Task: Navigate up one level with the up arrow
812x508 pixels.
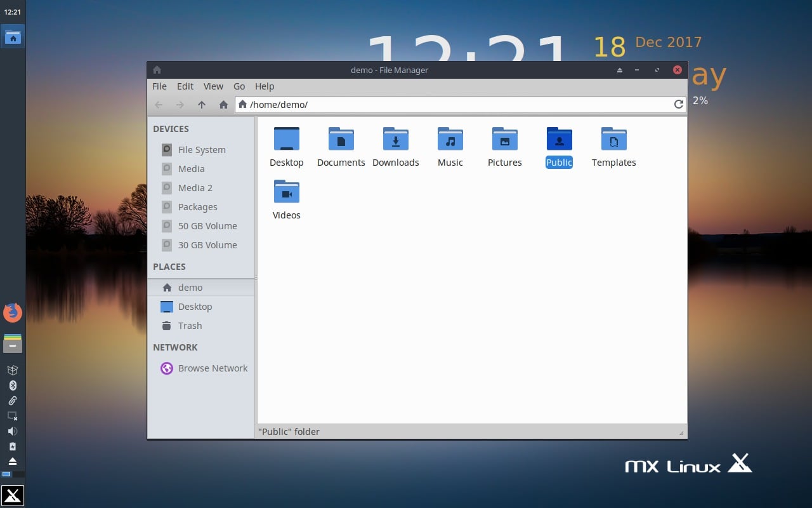Action: coord(201,104)
